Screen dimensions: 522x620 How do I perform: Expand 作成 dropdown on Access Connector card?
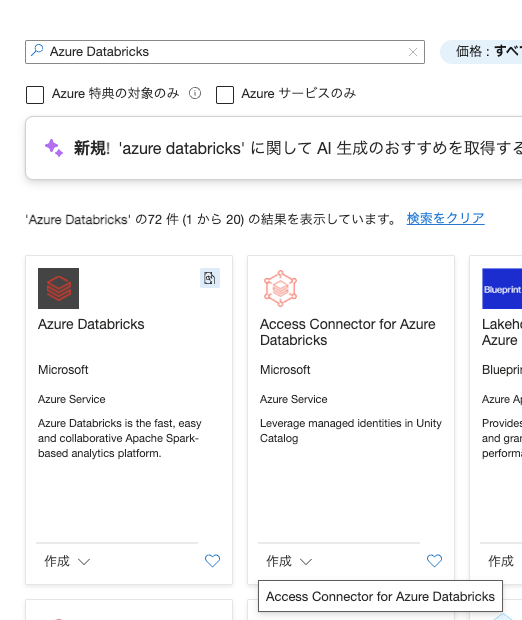pos(289,561)
